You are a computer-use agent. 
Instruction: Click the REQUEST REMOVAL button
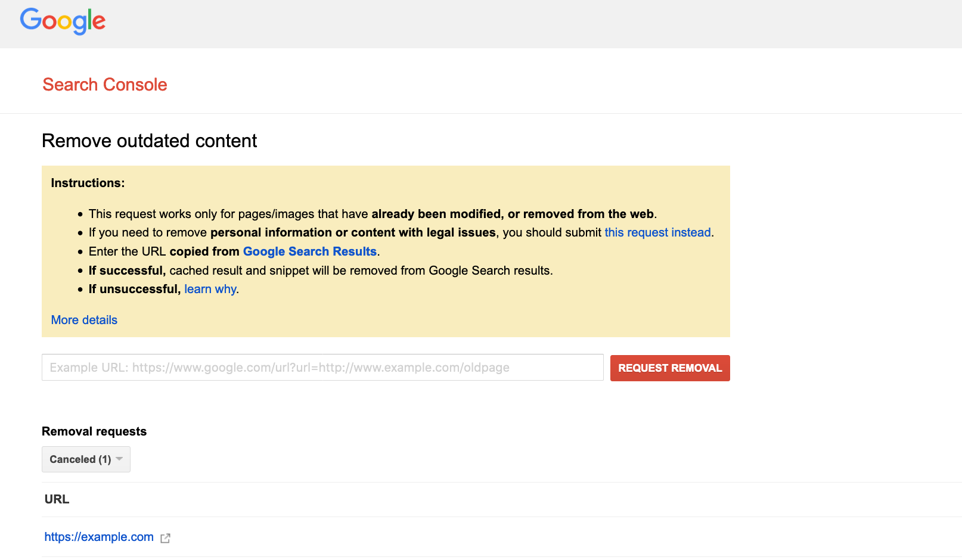point(670,368)
